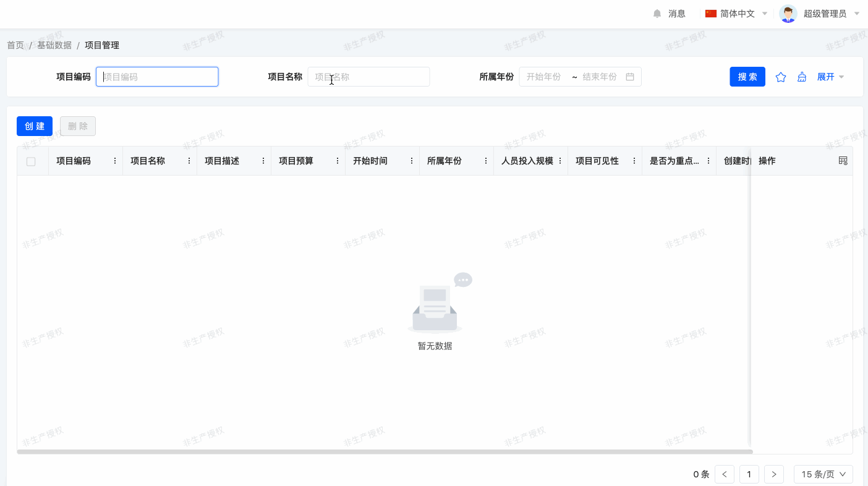Open the column menu dots for 项目编码

tap(115, 161)
